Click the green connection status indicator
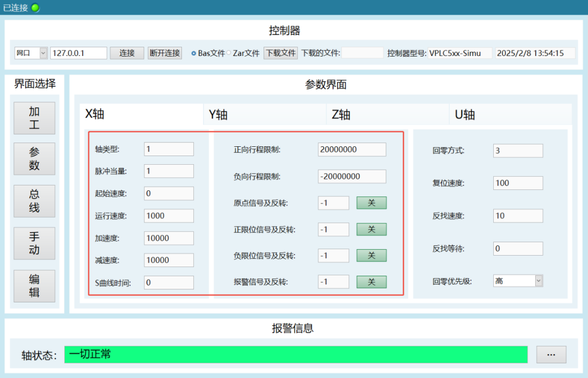Screen dimensions: 588x378 (x=35, y=8)
